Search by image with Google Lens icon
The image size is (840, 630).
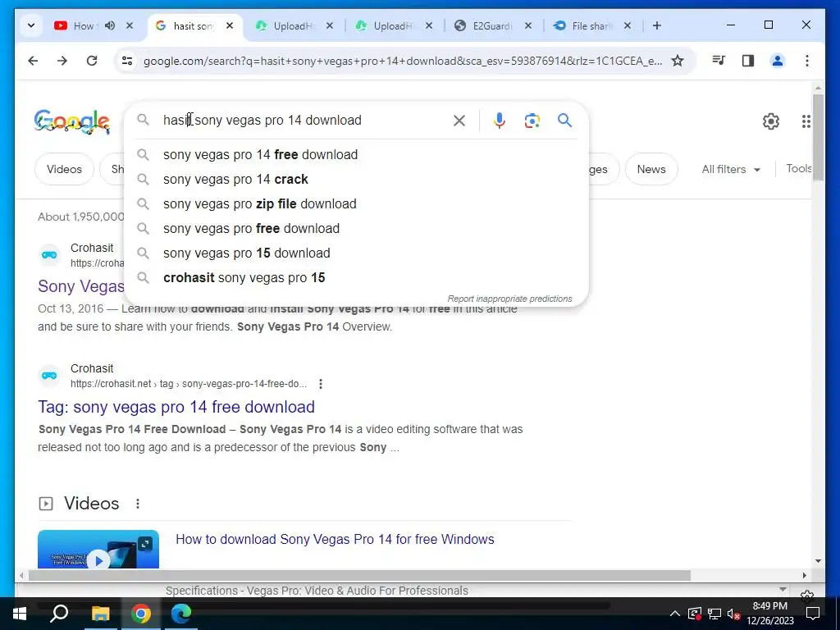click(x=532, y=121)
